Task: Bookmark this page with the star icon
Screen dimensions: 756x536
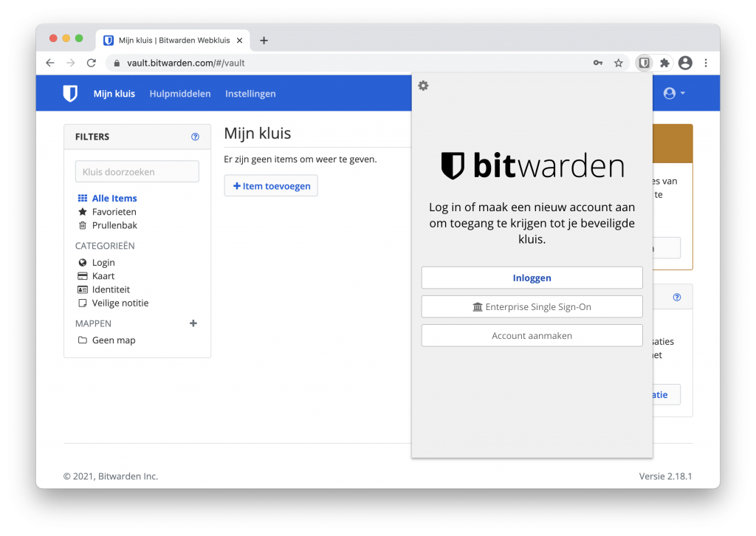Action: click(x=619, y=63)
